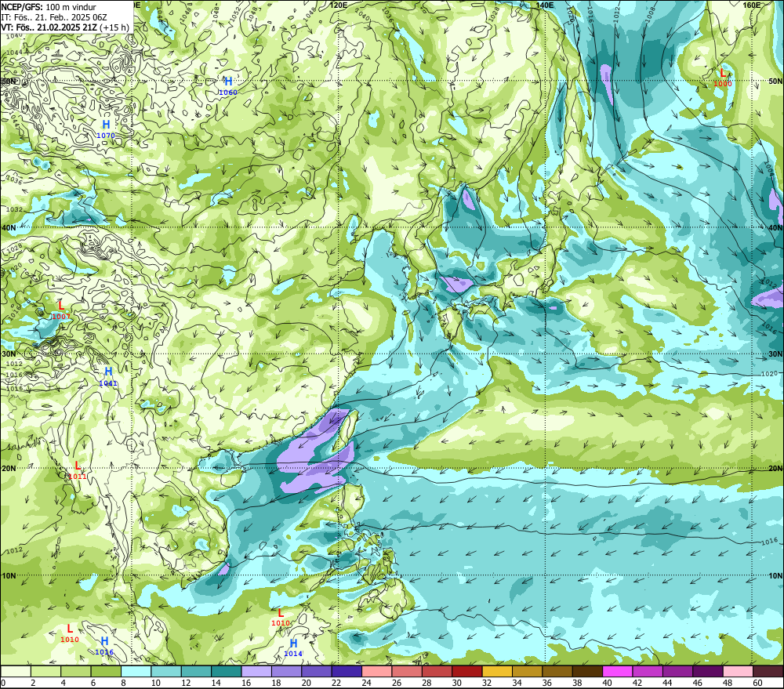
Task: Pick the green 6–8 legend swatch
Action: click(x=106, y=671)
